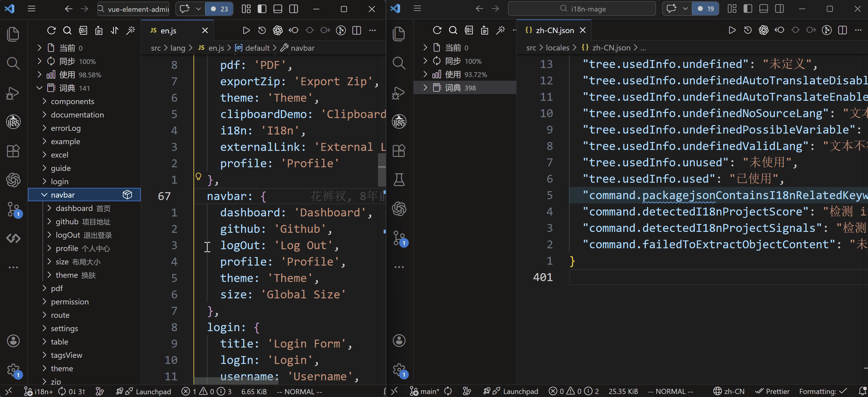868x397 pixels.
Task: Expand the 词典 398 section in right sidebar
Action: tap(425, 88)
